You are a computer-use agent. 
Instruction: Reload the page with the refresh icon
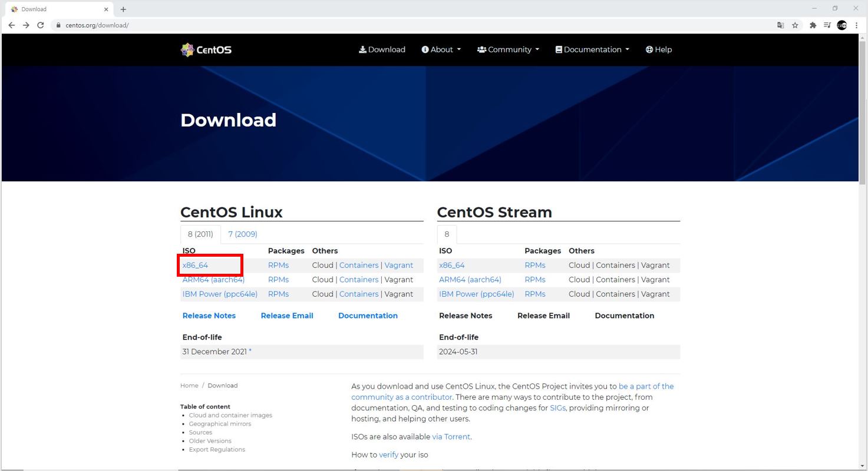[41, 25]
